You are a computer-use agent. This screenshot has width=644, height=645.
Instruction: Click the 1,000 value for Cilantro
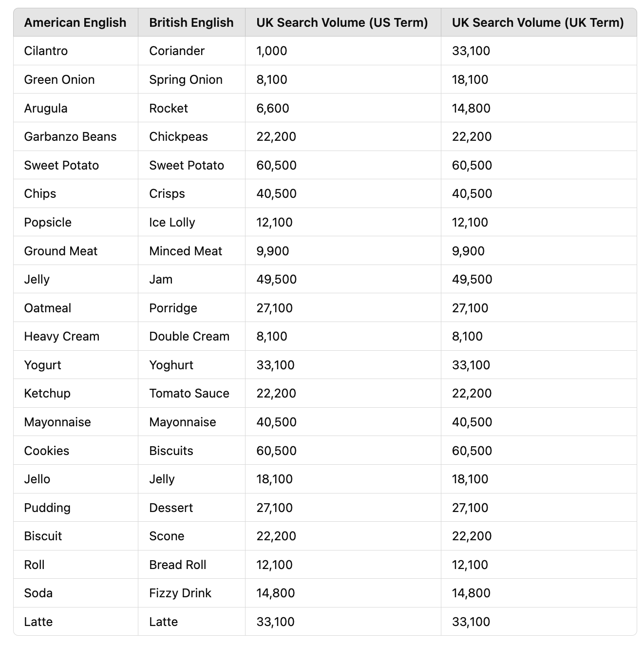pos(272,51)
